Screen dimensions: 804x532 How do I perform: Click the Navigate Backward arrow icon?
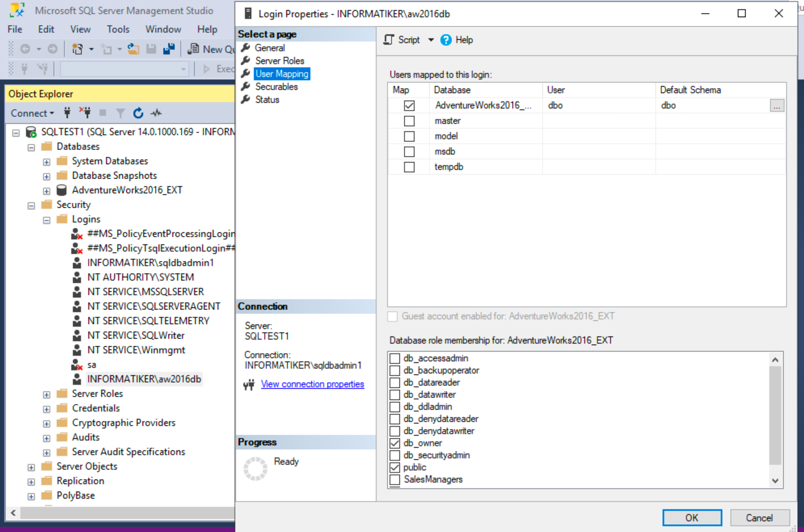[25, 49]
